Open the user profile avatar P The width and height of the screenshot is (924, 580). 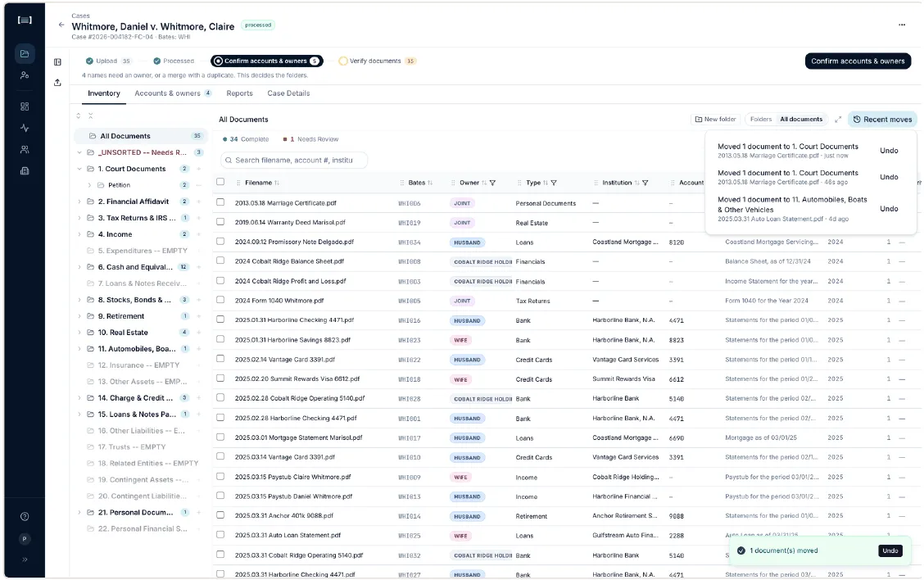(24, 539)
